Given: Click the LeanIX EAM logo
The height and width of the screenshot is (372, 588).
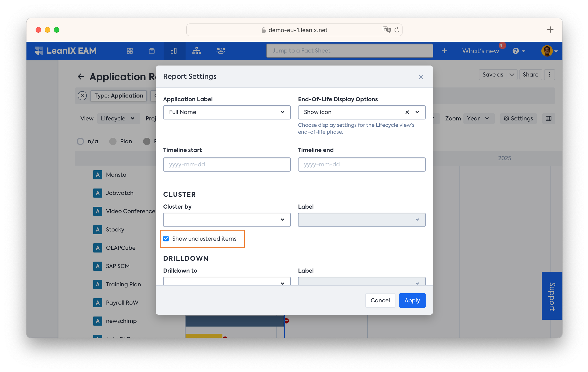Looking at the screenshot, I should coord(66,51).
